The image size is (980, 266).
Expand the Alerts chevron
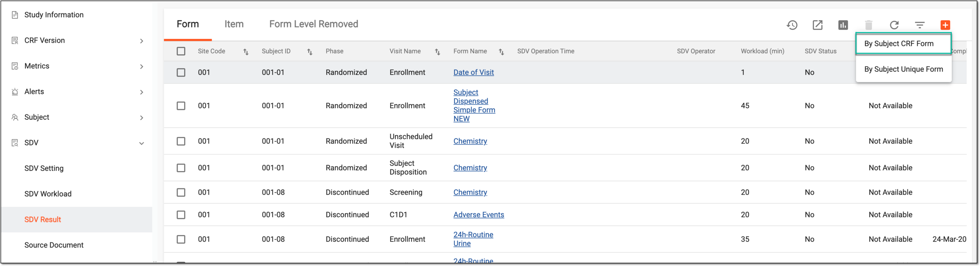[142, 92]
